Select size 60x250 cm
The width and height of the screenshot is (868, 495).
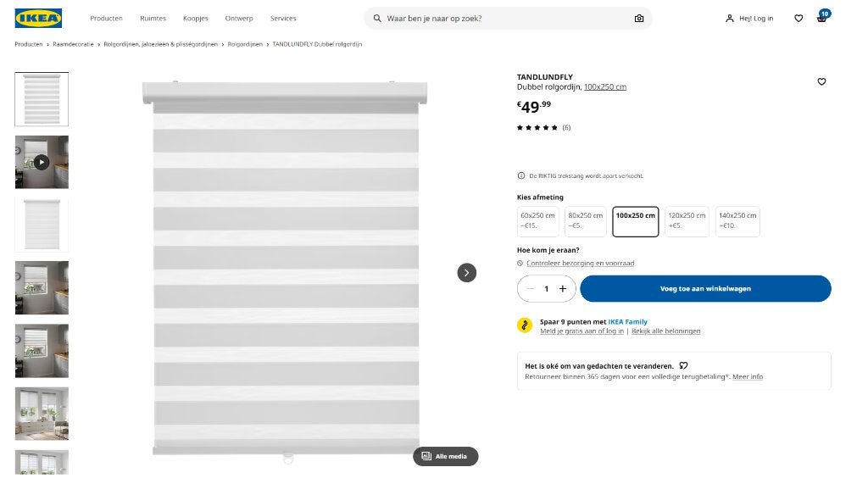[537, 221]
